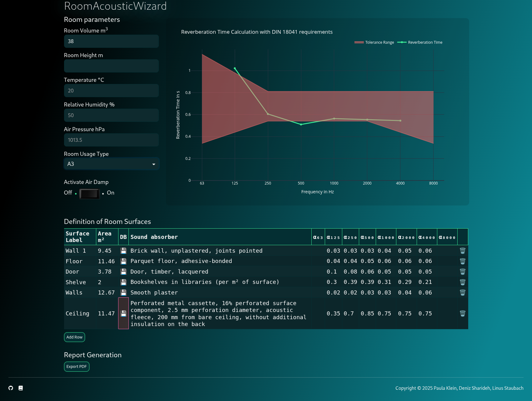Open database picker for Wall 1 row

pos(123,251)
